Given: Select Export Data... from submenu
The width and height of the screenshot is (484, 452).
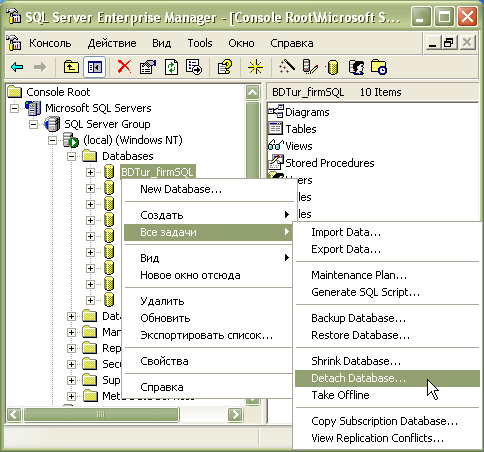Looking at the screenshot, I should tap(387, 249).
